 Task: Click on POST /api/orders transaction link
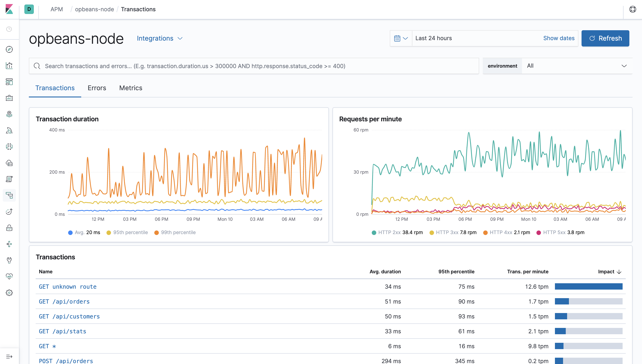(x=66, y=361)
